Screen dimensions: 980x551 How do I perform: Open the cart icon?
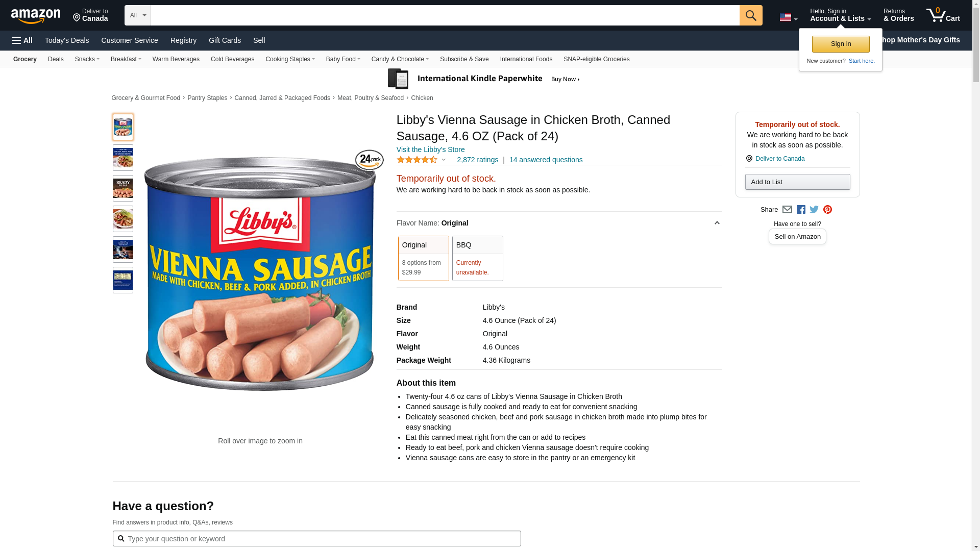pos(942,15)
